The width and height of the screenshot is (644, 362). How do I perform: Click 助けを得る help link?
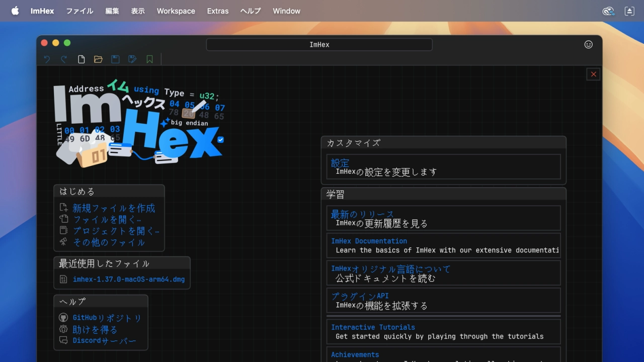(x=95, y=329)
